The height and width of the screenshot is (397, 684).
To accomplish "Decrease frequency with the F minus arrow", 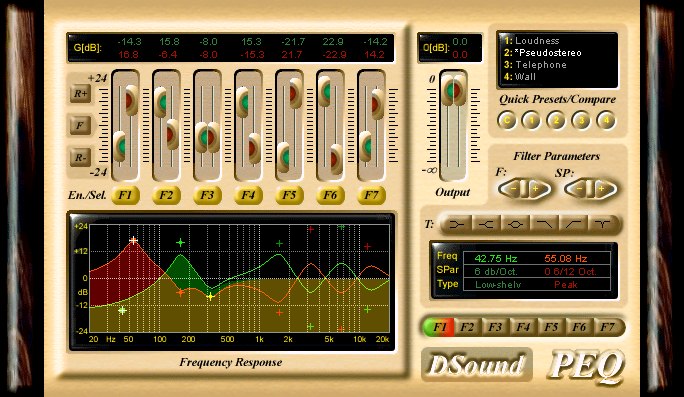I will tap(513, 189).
